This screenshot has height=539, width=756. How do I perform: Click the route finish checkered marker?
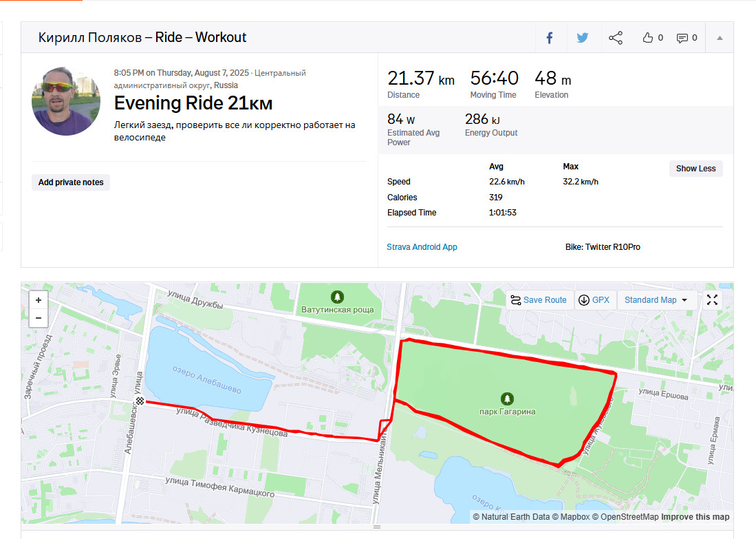click(x=140, y=401)
